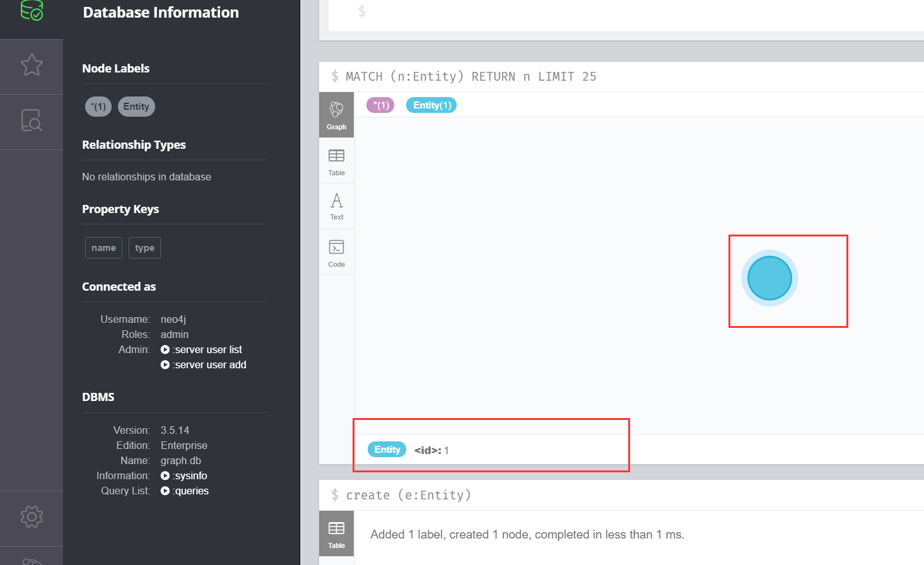Switch to Graph view of query result
Viewport: 924px width, 565px height.
336,115
